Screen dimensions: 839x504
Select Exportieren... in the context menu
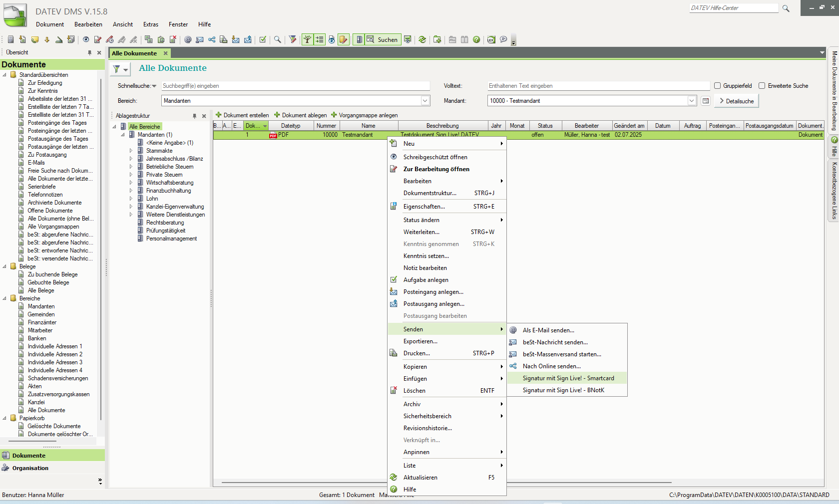(x=420, y=341)
